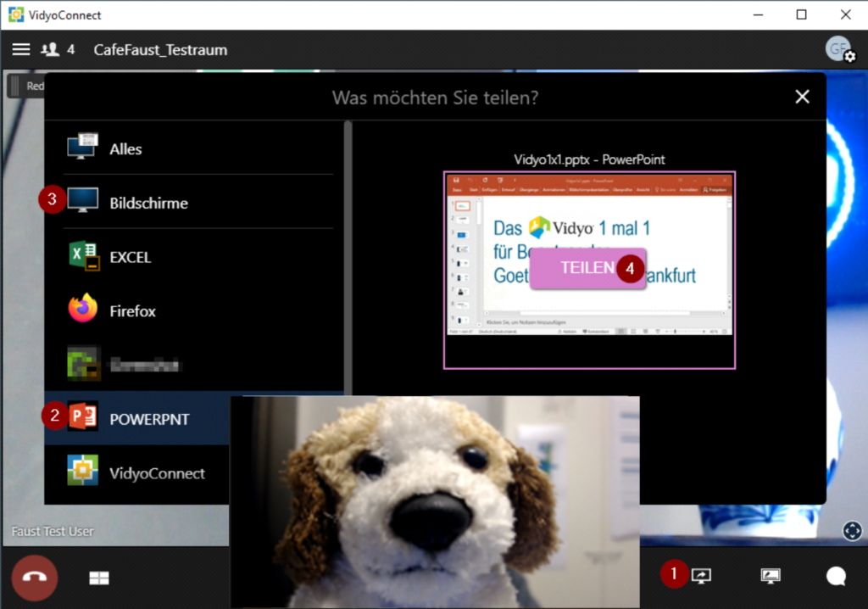Click the Faust Test User label
This screenshot has height=609, width=868.
point(53,532)
